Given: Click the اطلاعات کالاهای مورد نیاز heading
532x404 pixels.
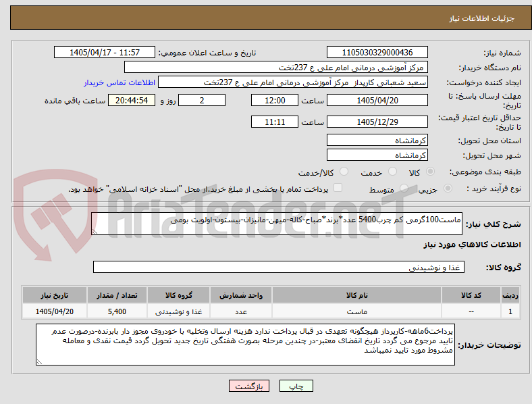Looking at the screenshot, I should coord(473,245).
